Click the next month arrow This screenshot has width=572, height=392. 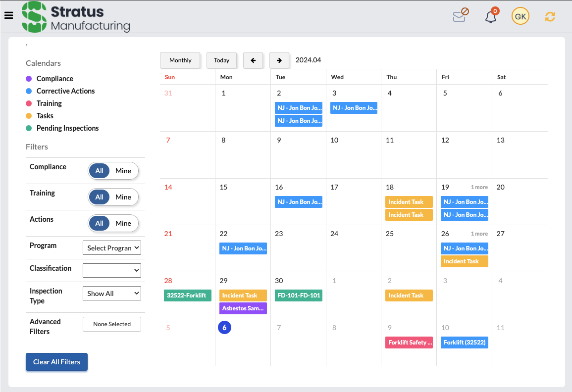279,60
